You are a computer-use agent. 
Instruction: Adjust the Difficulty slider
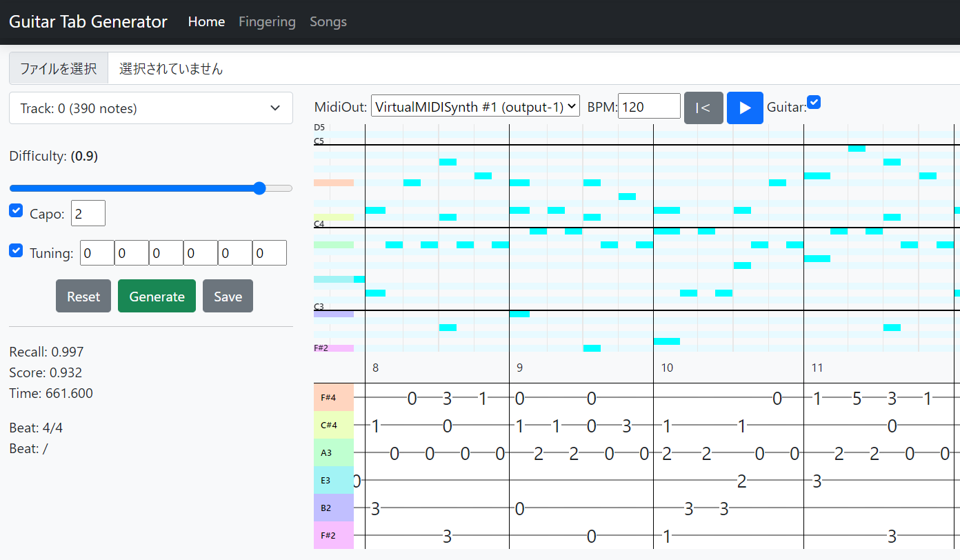click(x=259, y=188)
